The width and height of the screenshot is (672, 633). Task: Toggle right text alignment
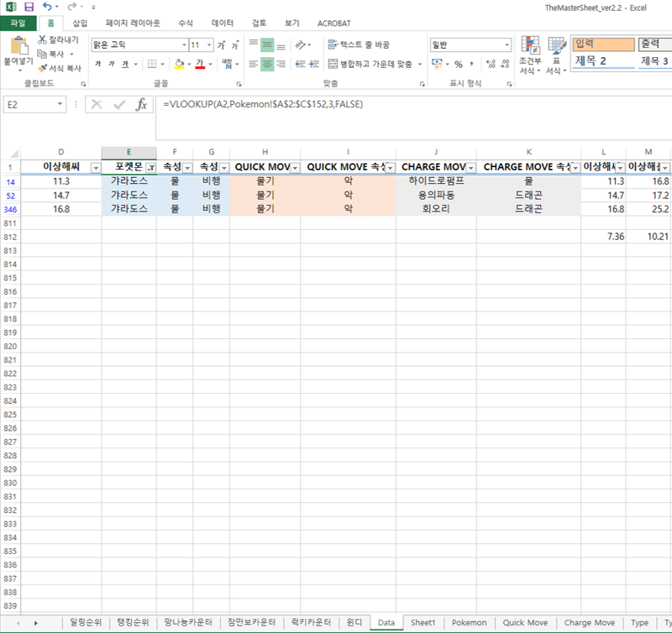281,64
